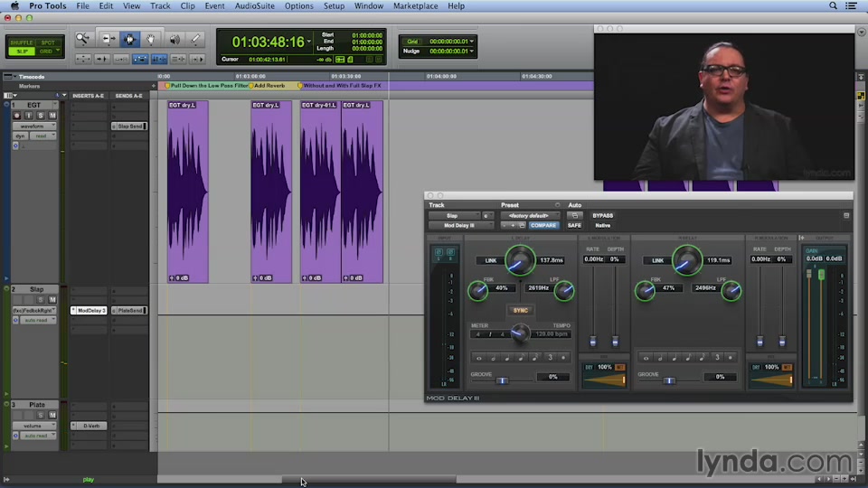The image size is (868, 488).
Task: Open the AudioSuite menu
Action: 254,5
